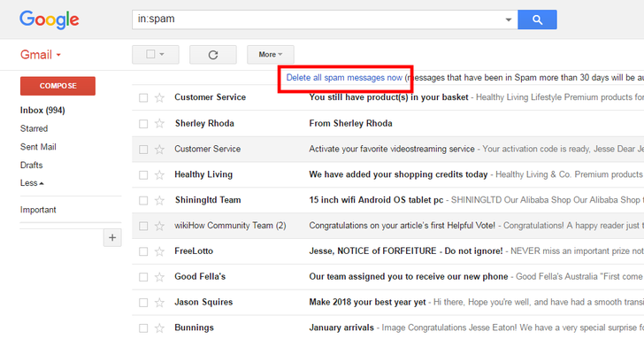This screenshot has height=339, width=644.
Task: Open the Google logo homepage link
Action: point(50,19)
